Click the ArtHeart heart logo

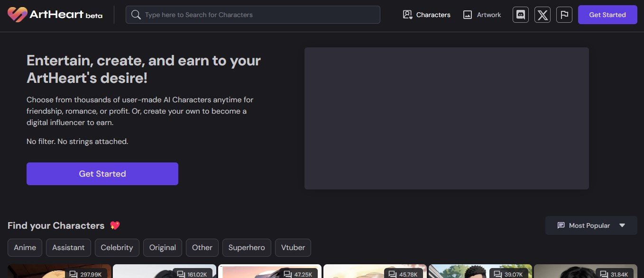(x=18, y=15)
